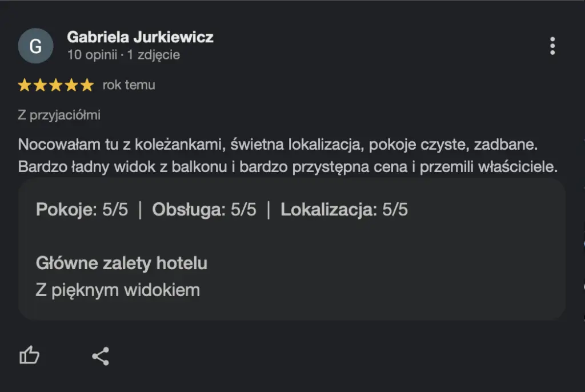Click the second yellow rating star
585x392 pixels.
tap(40, 86)
